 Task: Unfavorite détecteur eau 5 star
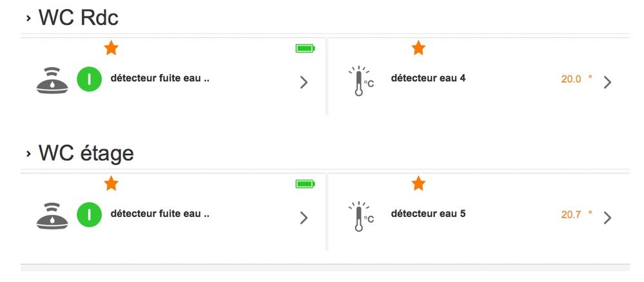418,184
